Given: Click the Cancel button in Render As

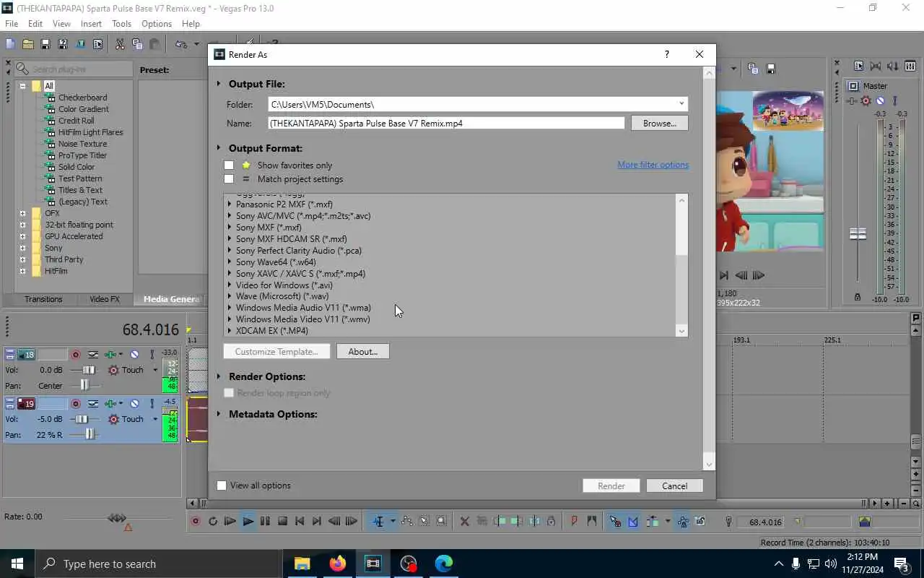Looking at the screenshot, I should [675, 486].
